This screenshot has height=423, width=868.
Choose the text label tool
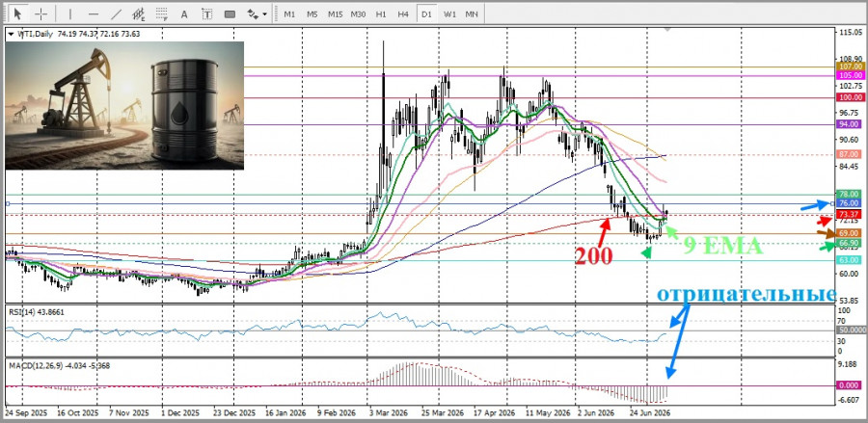[x=207, y=13]
